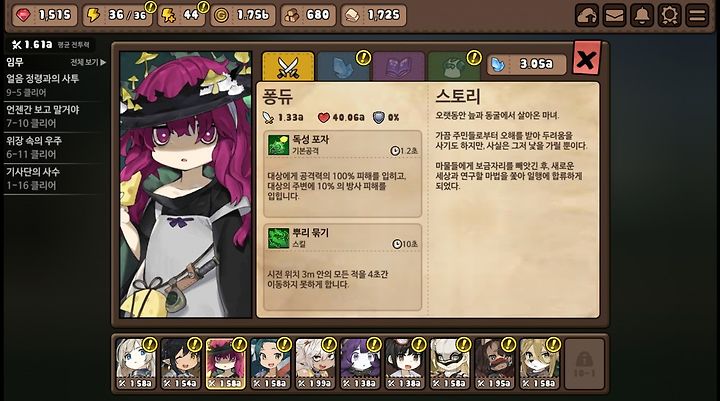Open the settings gear icon

(x=669, y=16)
